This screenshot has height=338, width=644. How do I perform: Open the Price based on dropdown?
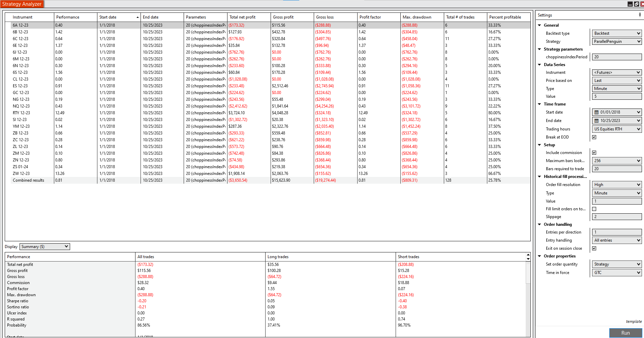point(617,81)
